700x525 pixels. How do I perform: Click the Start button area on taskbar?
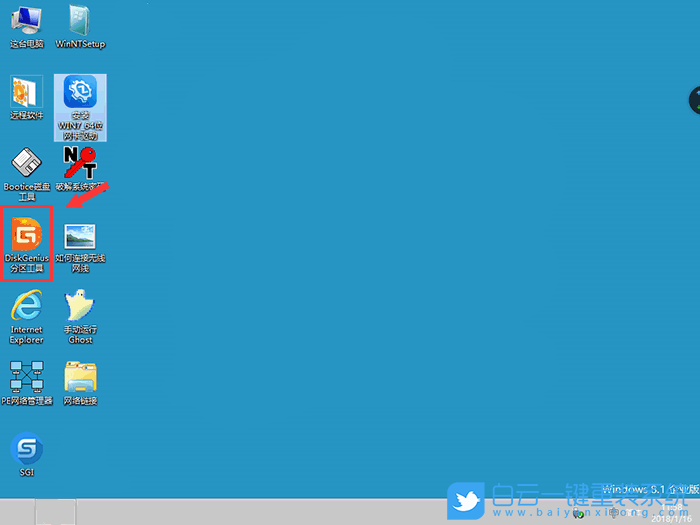coord(16,512)
